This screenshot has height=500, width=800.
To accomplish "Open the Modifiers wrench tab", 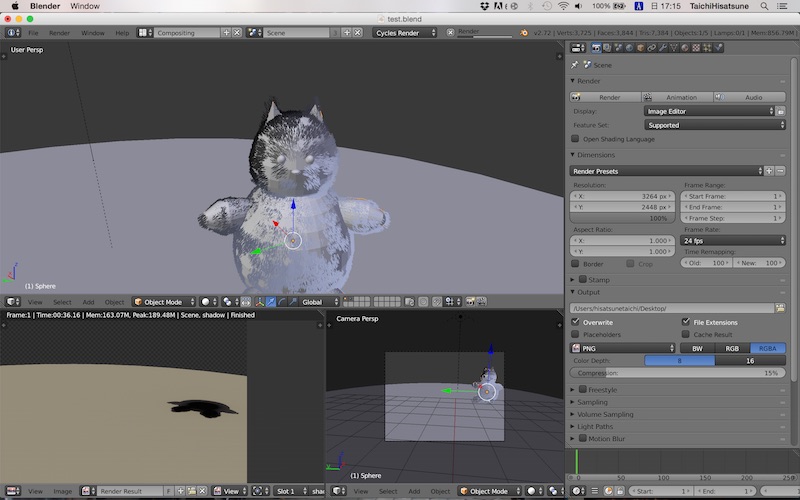I will [x=663, y=48].
